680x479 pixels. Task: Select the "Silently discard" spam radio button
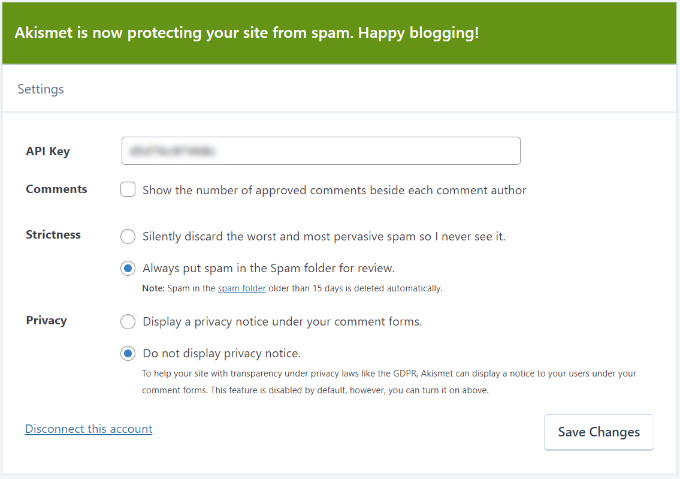(128, 236)
